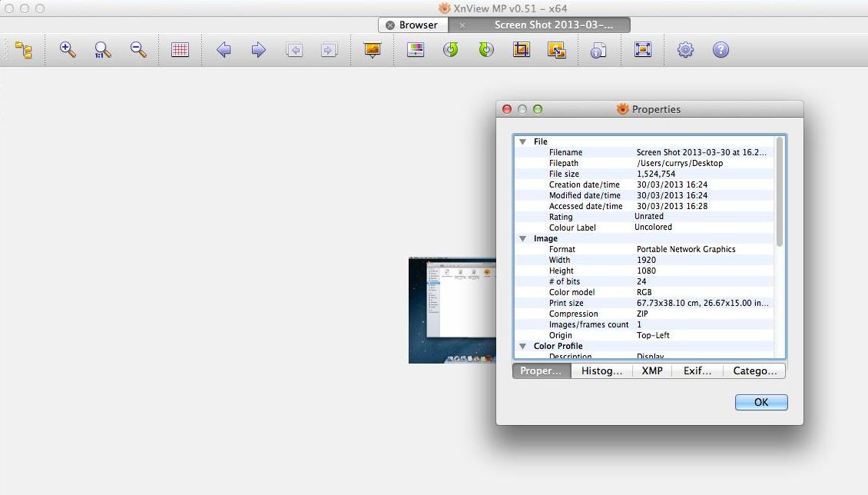Image resolution: width=868 pixels, height=495 pixels.
Task: Select the Screen Shot 2013-03 tab
Action: tap(539, 25)
